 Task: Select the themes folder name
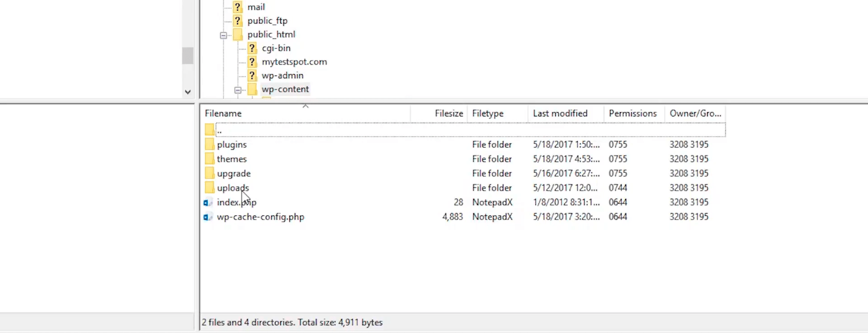[232, 159]
